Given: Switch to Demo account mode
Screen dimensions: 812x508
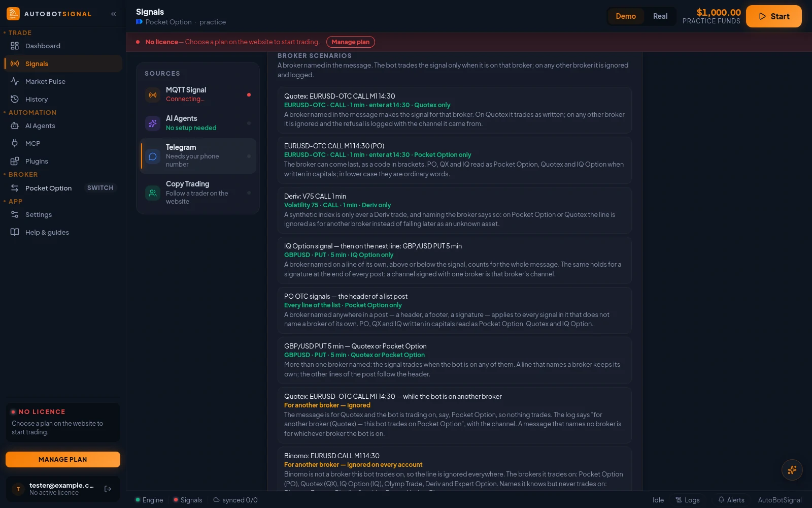Looking at the screenshot, I should pos(626,16).
